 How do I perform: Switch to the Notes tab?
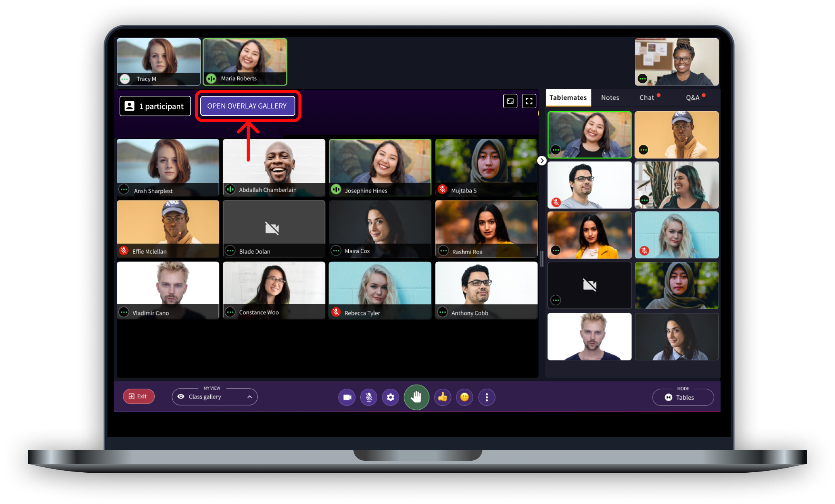pyautogui.click(x=610, y=98)
